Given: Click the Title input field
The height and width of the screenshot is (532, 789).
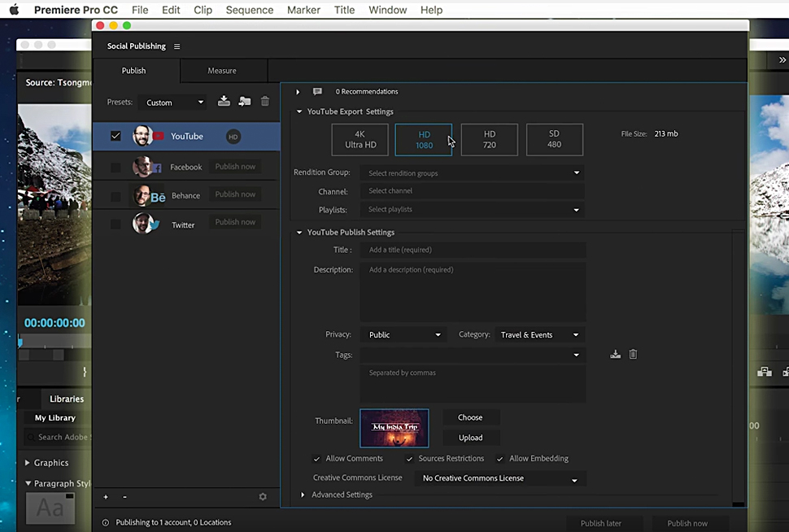Looking at the screenshot, I should (x=473, y=250).
